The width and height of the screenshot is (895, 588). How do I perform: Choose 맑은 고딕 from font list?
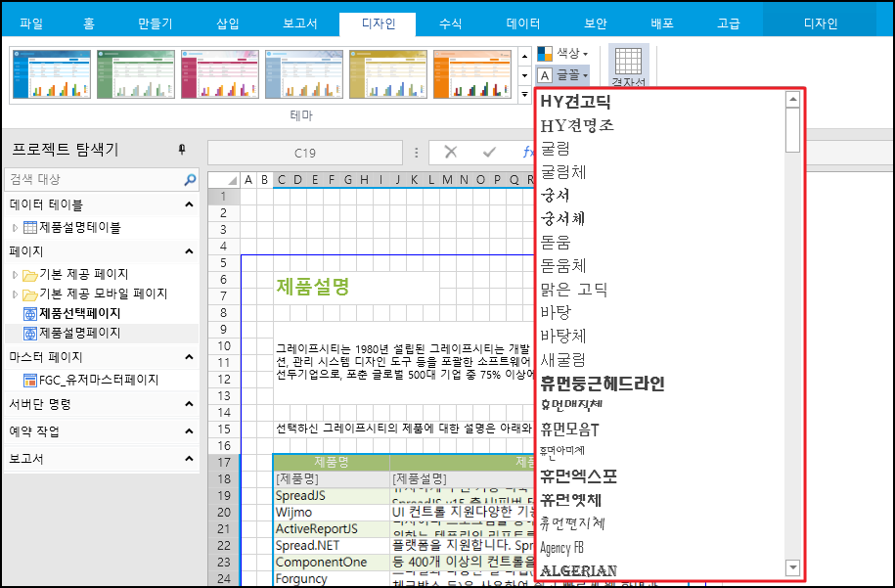(574, 289)
